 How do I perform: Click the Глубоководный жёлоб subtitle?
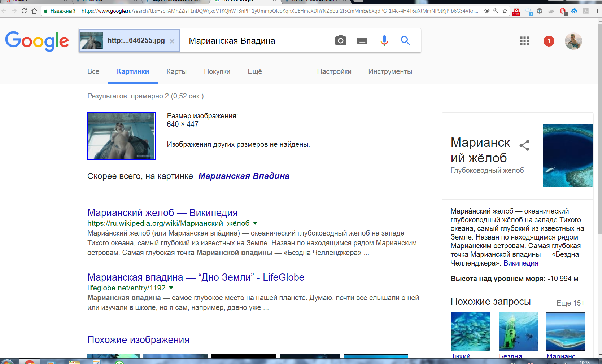pos(487,170)
